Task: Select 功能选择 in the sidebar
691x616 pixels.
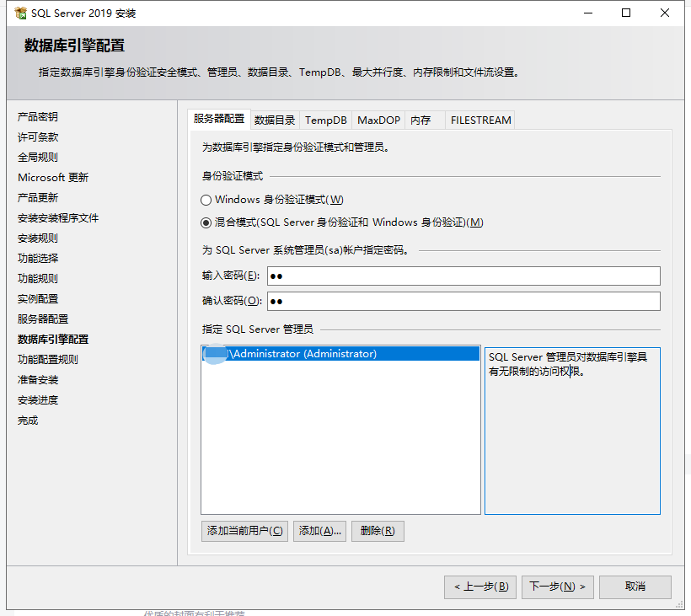Action: (x=38, y=258)
